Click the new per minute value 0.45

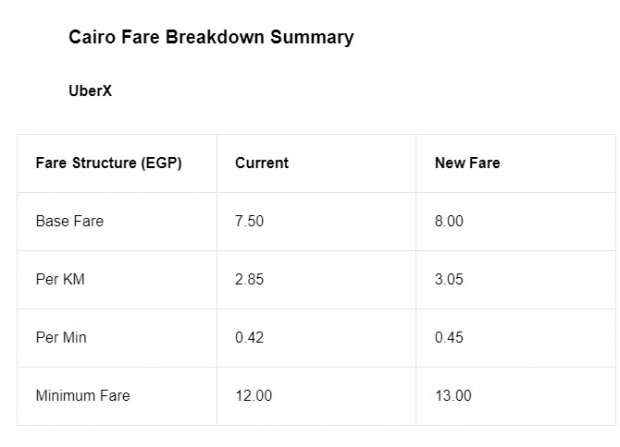(449, 337)
